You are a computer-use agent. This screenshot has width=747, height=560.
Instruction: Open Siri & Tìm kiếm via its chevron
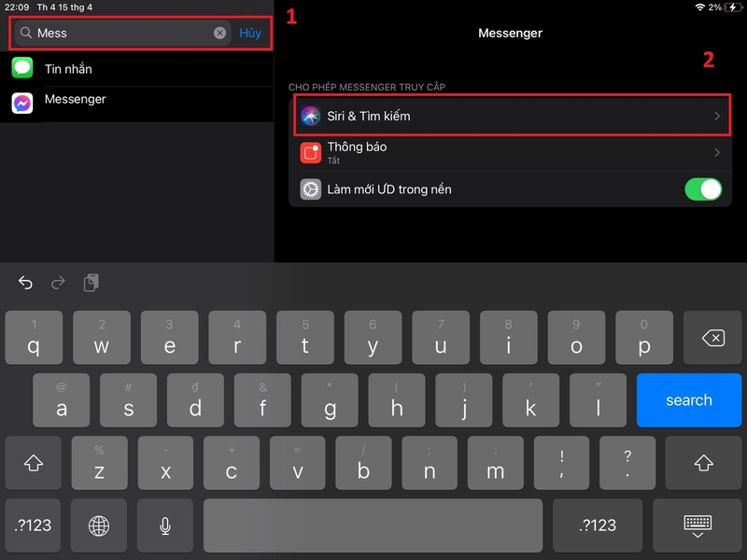point(717,116)
